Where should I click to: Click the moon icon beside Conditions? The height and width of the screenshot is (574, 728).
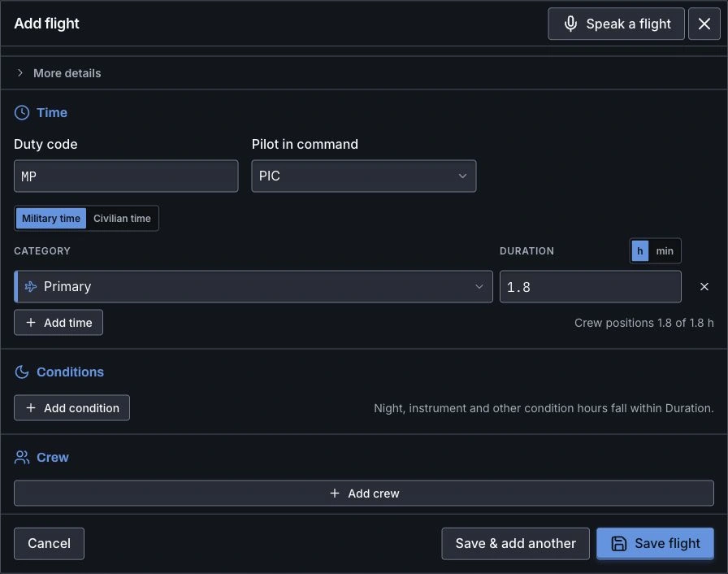[22, 372]
